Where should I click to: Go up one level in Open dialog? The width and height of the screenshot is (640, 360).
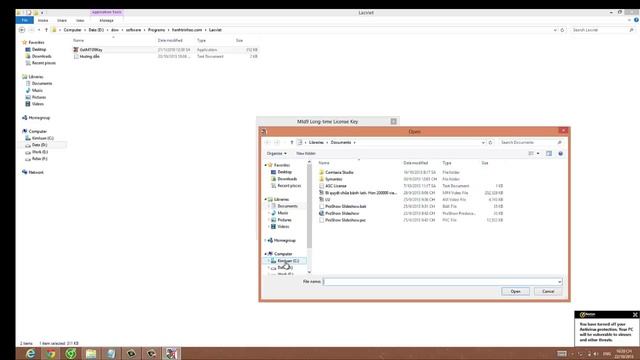tap(292, 142)
